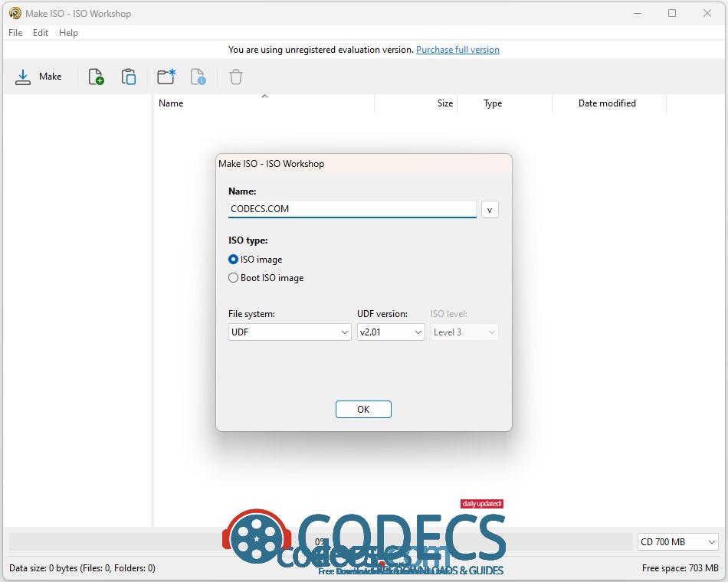The width and height of the screenshot is (728, 582).
Task: Click the Paste clipboard icon in toolbar
Action: click(129, 77)
